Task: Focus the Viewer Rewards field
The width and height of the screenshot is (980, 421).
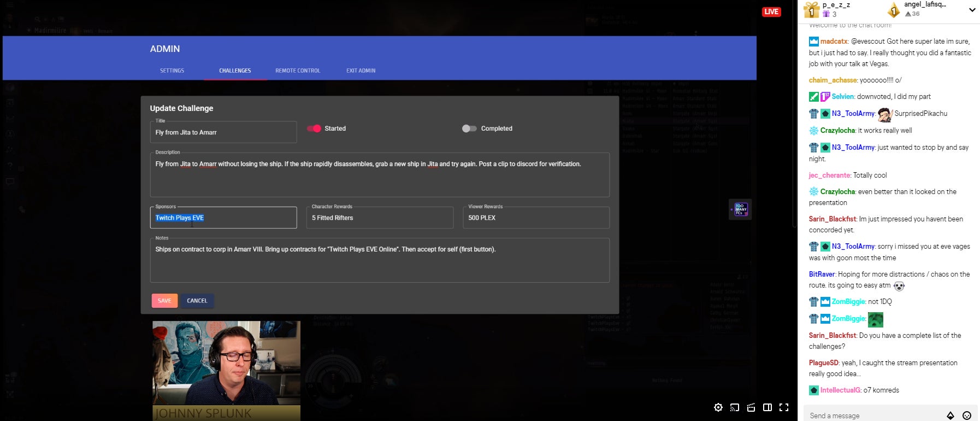Action: point(536,218)
